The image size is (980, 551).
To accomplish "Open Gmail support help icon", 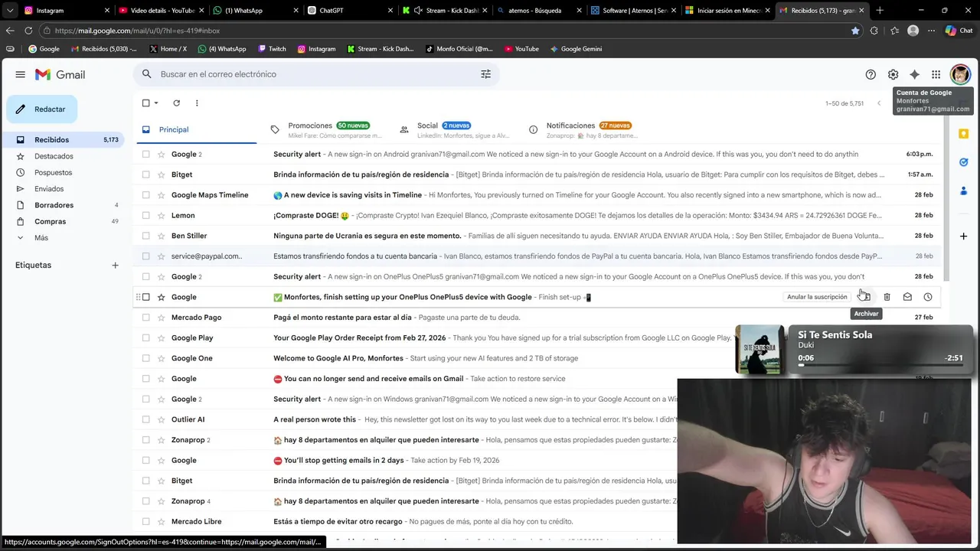I will coord(871,74).
